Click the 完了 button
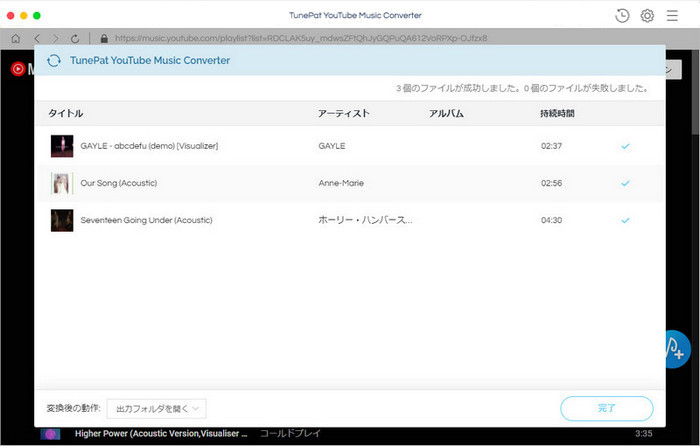The image size is (700, 446). point(607,408)
